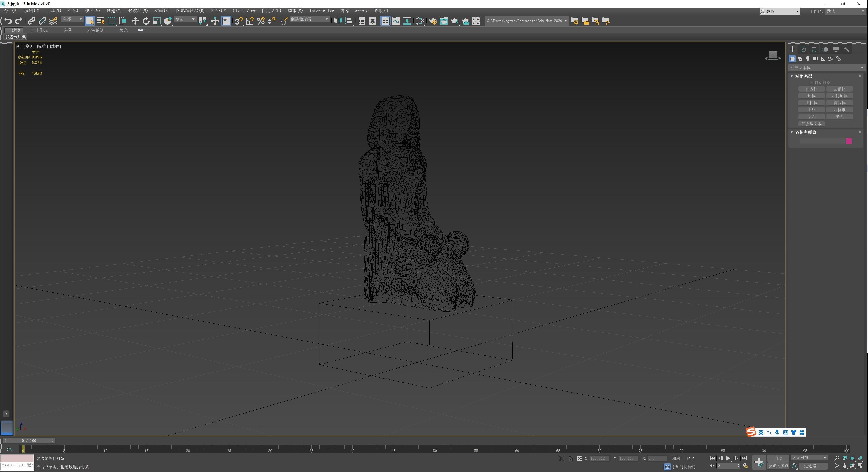Open the 文件(F) menu
The width and height of the screenshot is (868, 472).
pyautogui.click(x=10, y=11)
